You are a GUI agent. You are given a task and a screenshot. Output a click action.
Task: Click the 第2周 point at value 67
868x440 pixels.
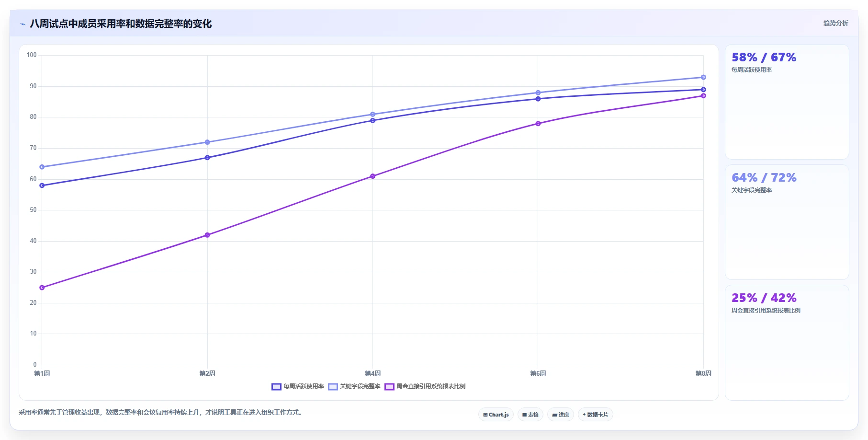[207, 158]
